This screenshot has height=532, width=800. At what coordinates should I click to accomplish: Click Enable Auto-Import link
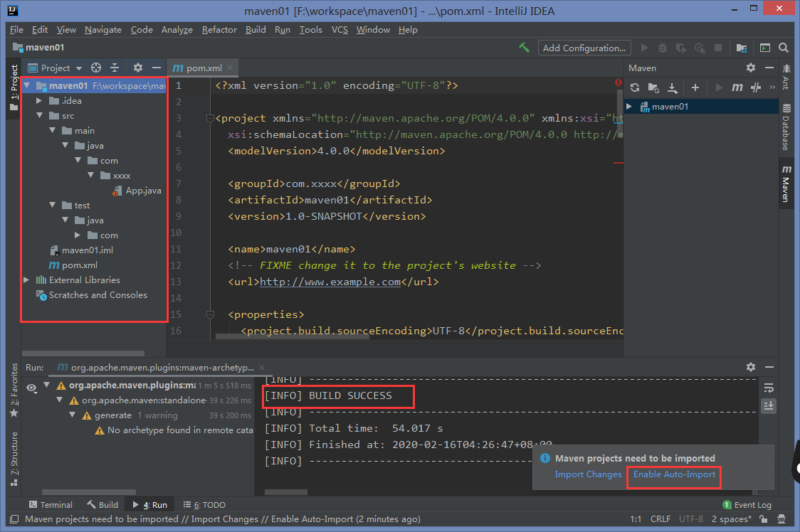[x=674, y=474]
